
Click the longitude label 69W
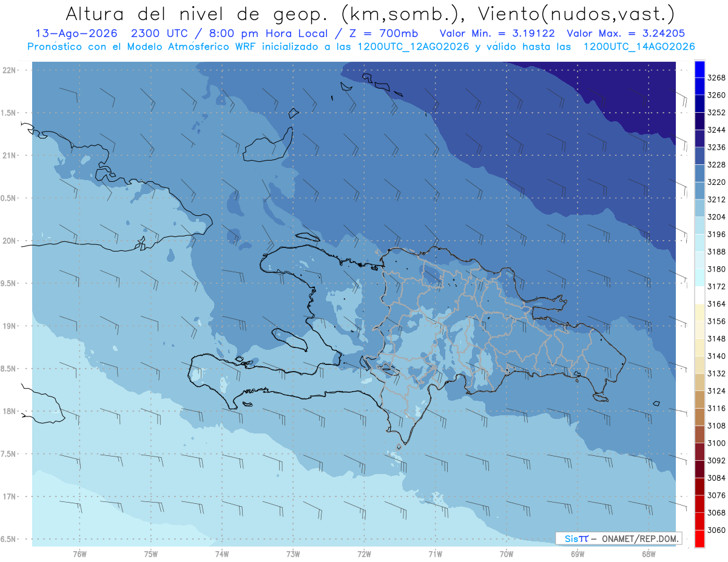click(578, 554)
